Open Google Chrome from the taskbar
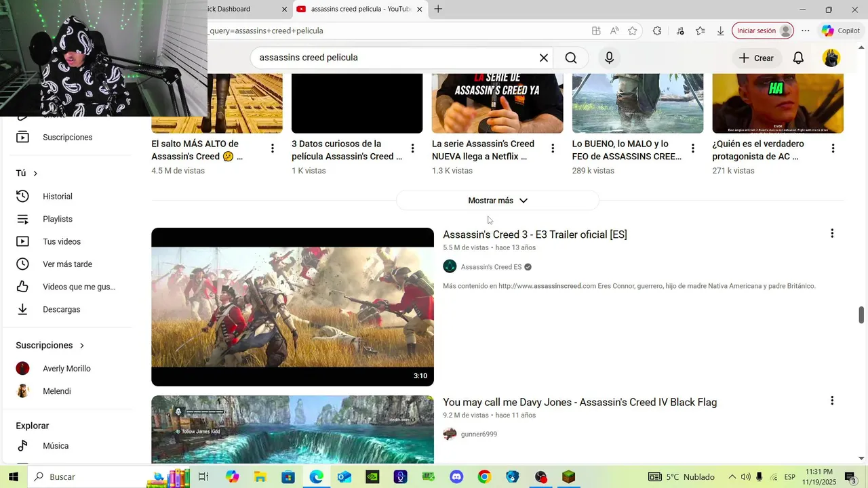The height and width of the screenshot is (488, 868). (484, 476)
